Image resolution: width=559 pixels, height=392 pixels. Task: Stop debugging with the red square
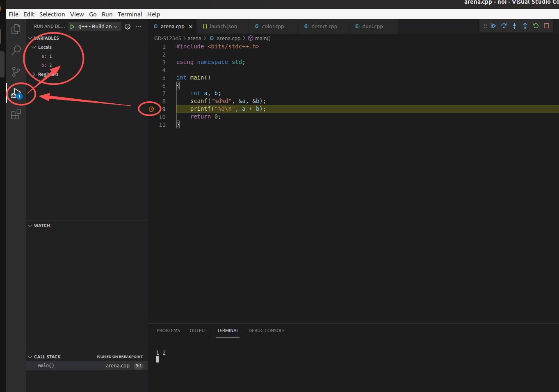point(546,26)
